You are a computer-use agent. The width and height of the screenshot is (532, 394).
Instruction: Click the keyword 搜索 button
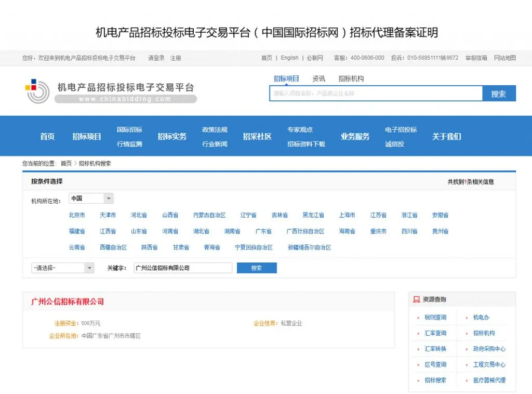[x=257, y=268]
